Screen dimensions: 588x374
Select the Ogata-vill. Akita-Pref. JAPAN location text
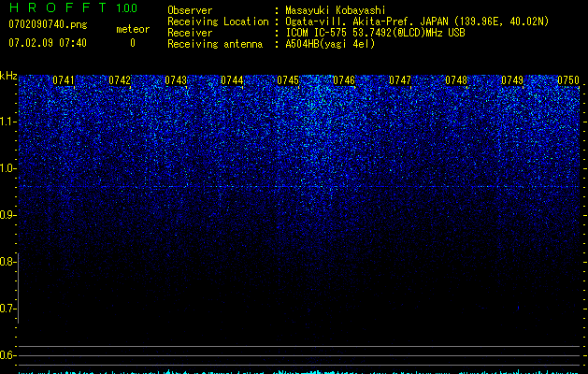coord(417,22)
